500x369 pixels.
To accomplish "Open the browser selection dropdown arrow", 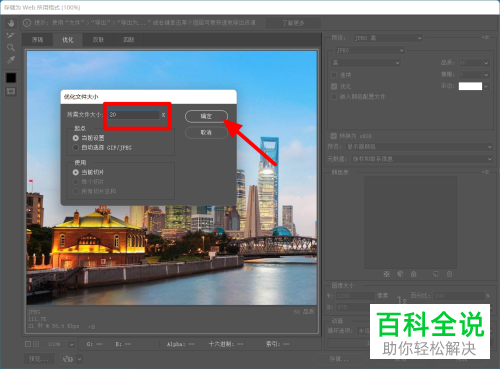I will (x=79, y=359).
